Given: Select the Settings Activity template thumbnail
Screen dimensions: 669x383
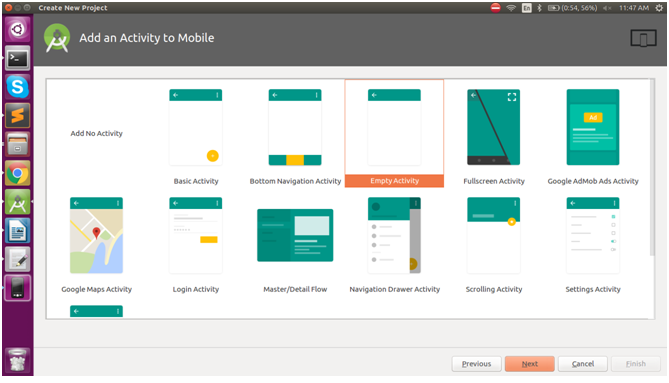Looking at the screenshot, I should click(593, 235).
